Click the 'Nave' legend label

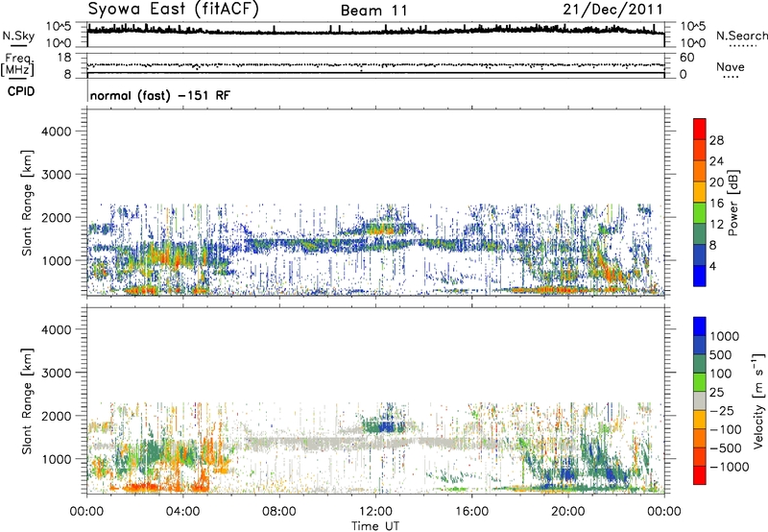[731, 66]
